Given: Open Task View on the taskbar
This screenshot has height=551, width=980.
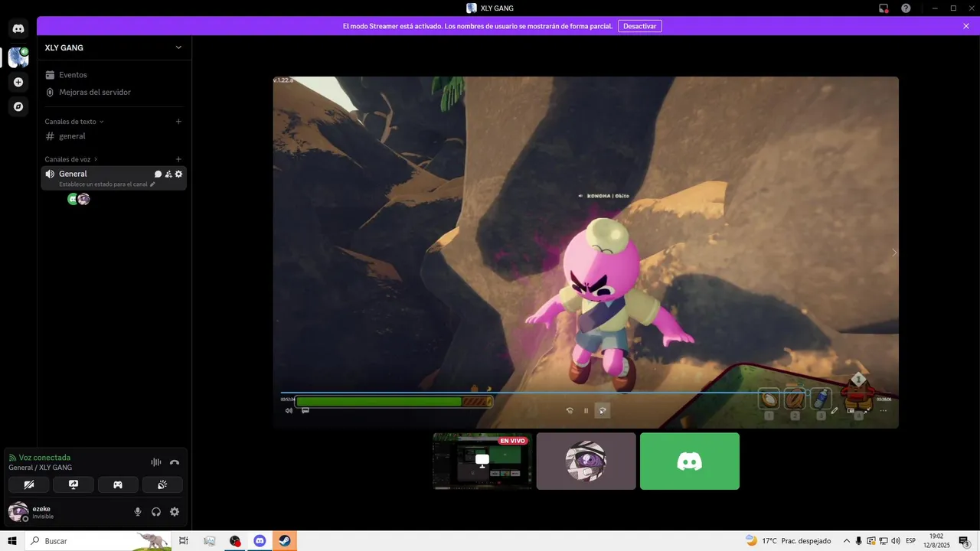Looking at the screenshot, I should tap(184, 541).
